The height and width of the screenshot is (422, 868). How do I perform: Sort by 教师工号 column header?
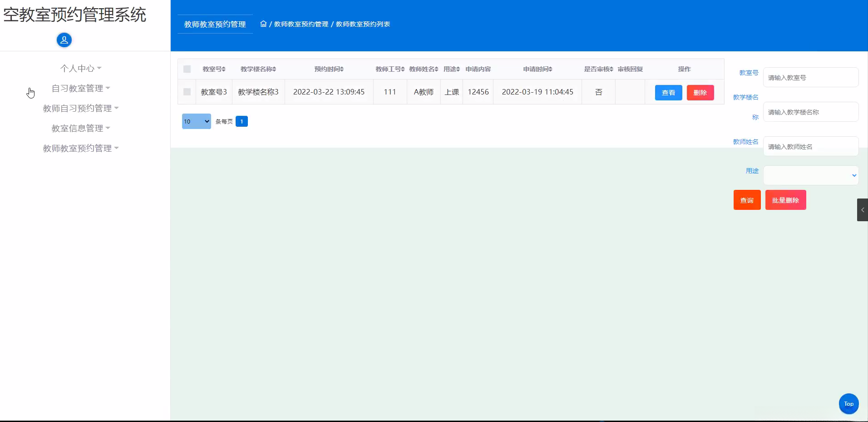tap(390, 69)
